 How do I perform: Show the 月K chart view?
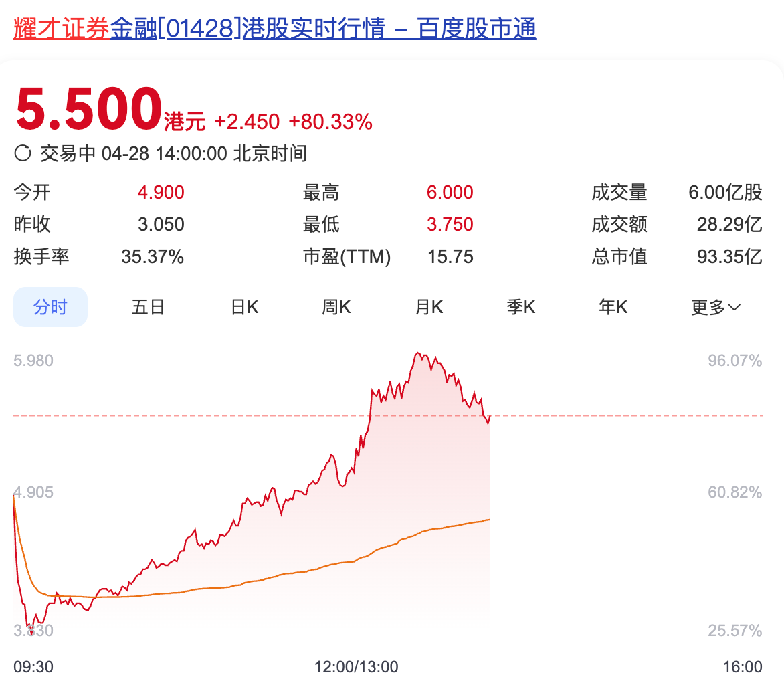click(x=429, y=307)
